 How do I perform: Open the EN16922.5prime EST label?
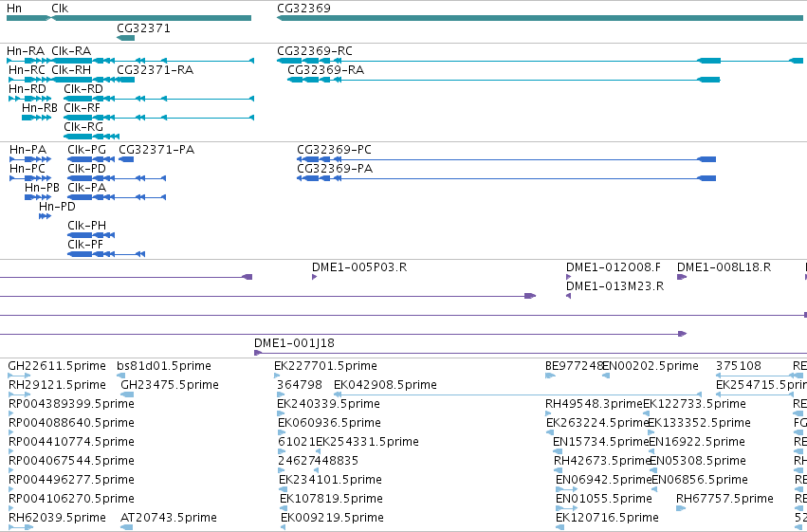(697, 443)
